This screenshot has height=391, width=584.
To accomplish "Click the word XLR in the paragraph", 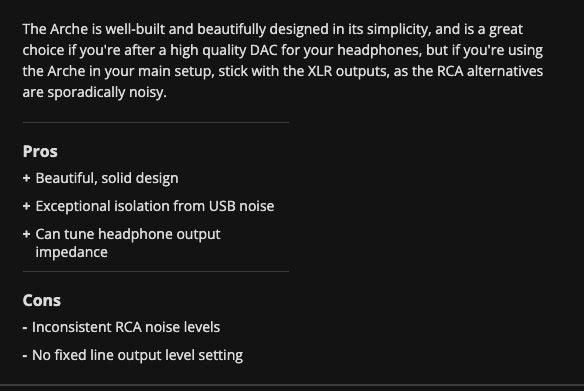I will click(x=320, y=71).
